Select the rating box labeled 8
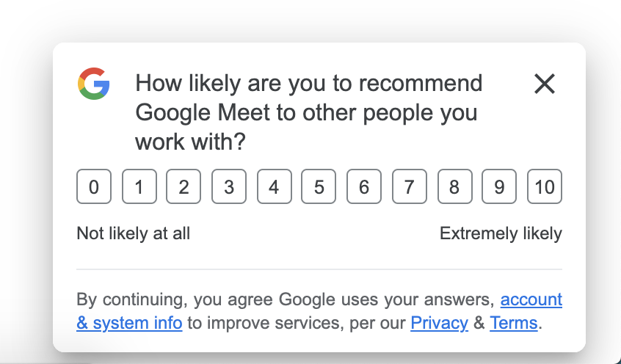 pyautogui.click(x=454, y=186)
